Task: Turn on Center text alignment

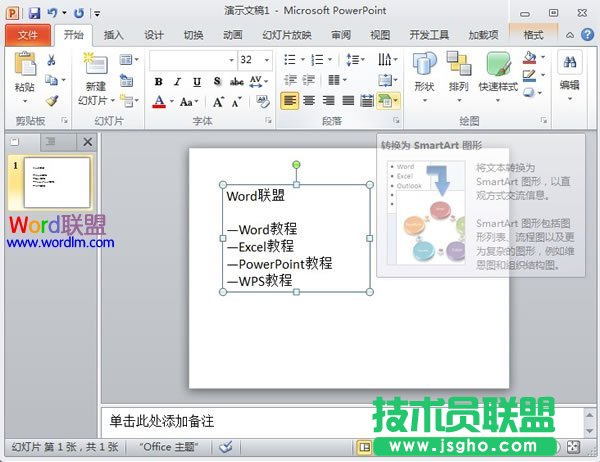Action: (x=309, y=101)
